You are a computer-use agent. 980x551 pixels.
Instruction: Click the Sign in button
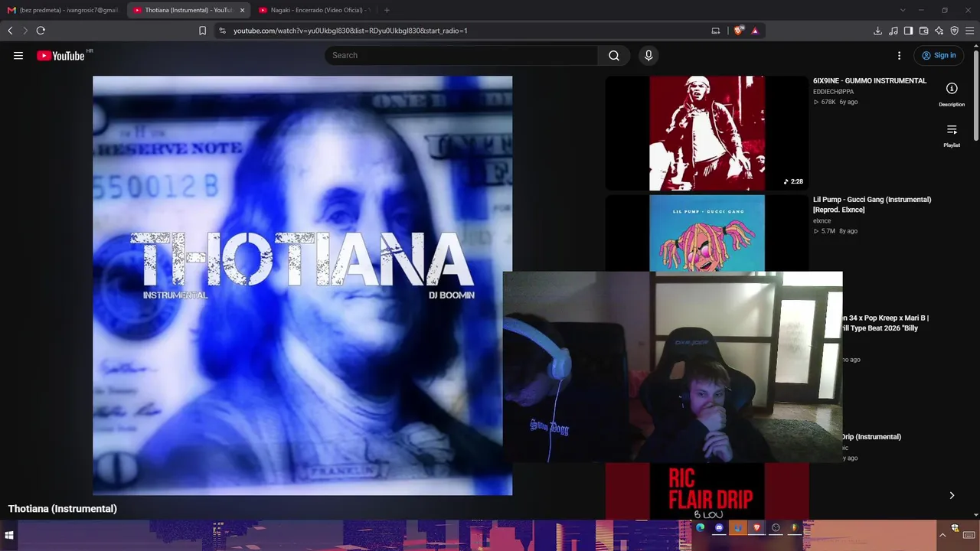[939, 55]
